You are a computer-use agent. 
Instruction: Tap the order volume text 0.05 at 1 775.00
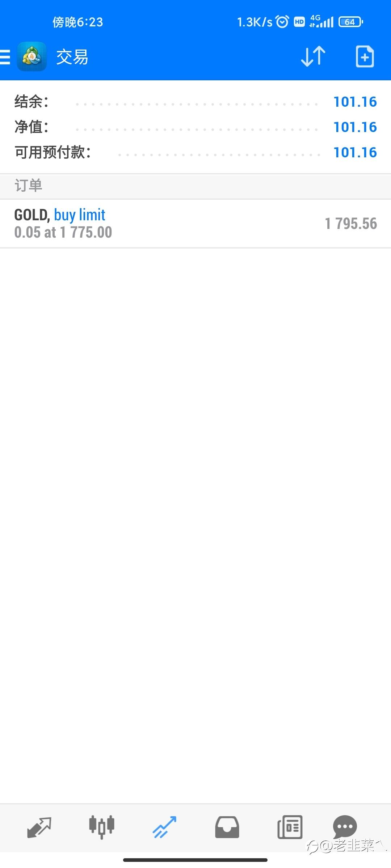[63, 232]
